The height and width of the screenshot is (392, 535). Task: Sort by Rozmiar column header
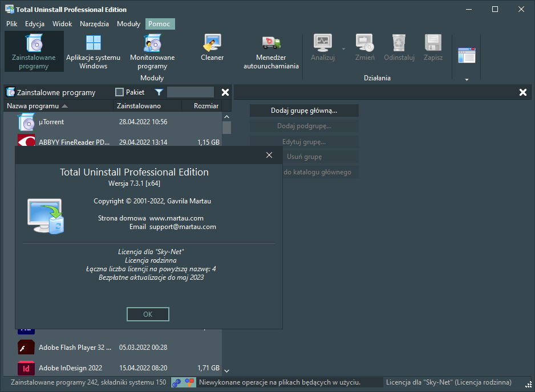coord(202,106)
